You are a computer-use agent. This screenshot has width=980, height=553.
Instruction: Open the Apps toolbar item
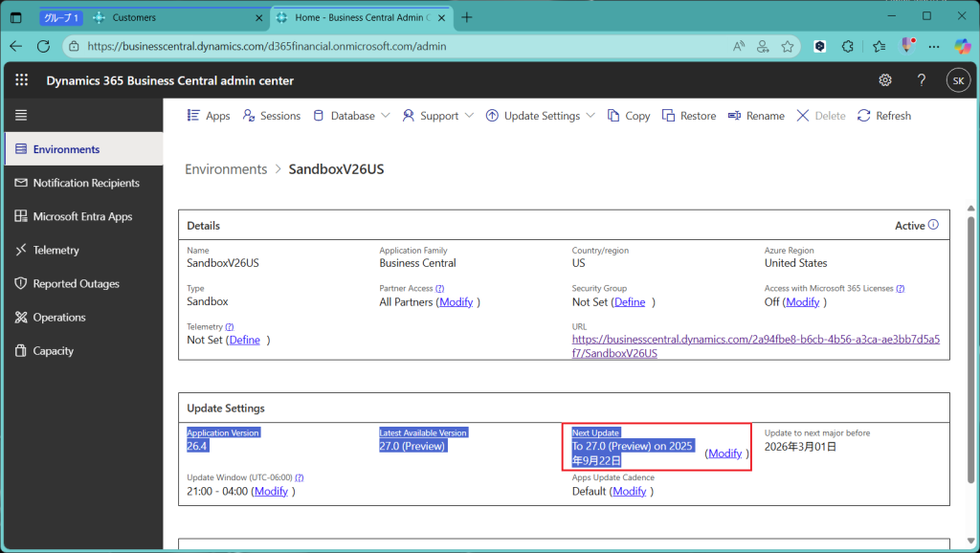coord(208,116)
